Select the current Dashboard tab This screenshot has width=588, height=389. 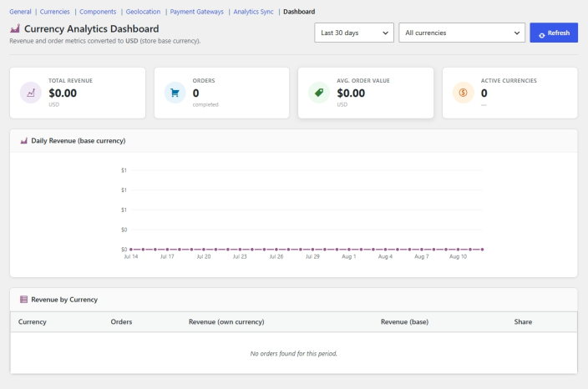(x=299, y=12)
